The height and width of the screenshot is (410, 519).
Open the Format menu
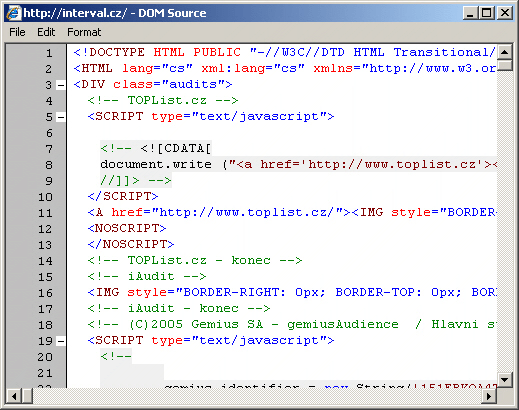click(84, 32)
